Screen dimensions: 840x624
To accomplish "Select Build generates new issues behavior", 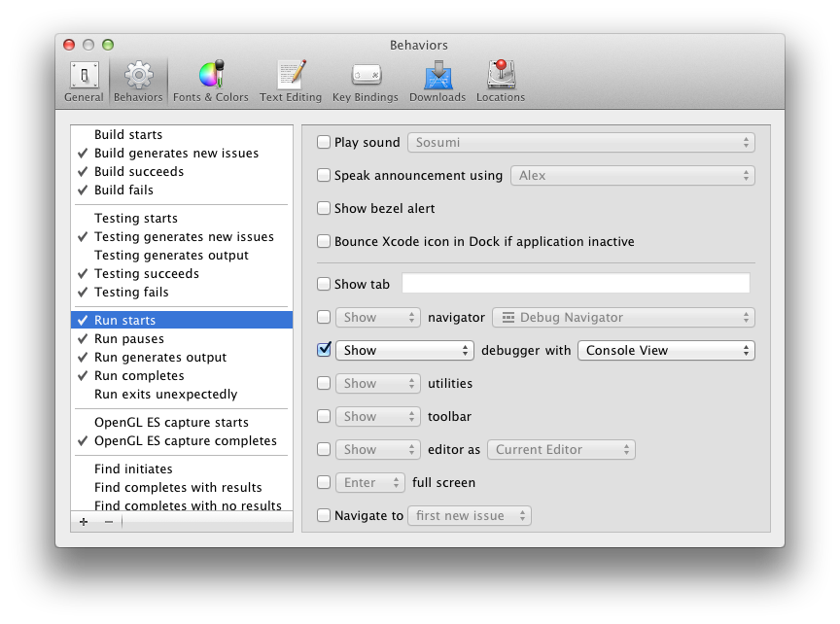I will 182,154.
